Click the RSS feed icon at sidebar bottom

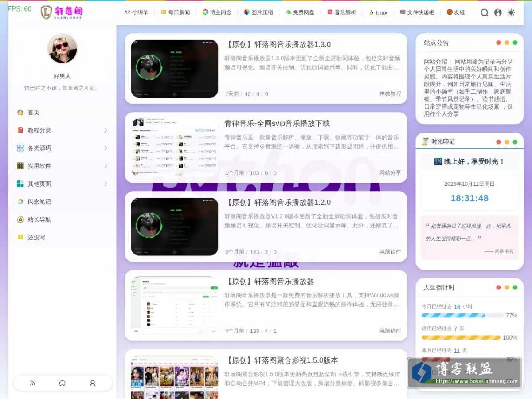pyautogui.click(x=32, y=383)
